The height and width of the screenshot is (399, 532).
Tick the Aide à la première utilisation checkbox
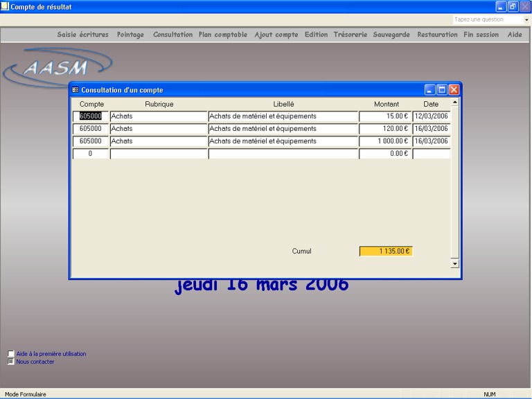11,353
